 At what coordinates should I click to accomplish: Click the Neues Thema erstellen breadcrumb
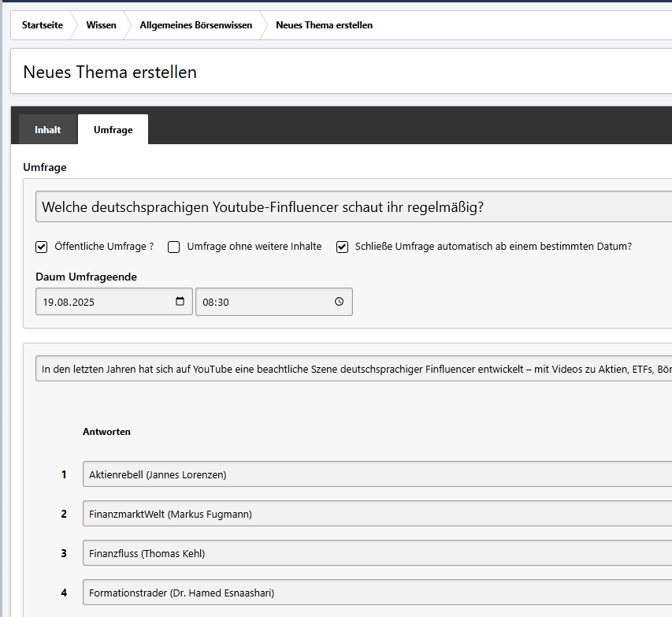pyautogui.click(x=324, y=25)
